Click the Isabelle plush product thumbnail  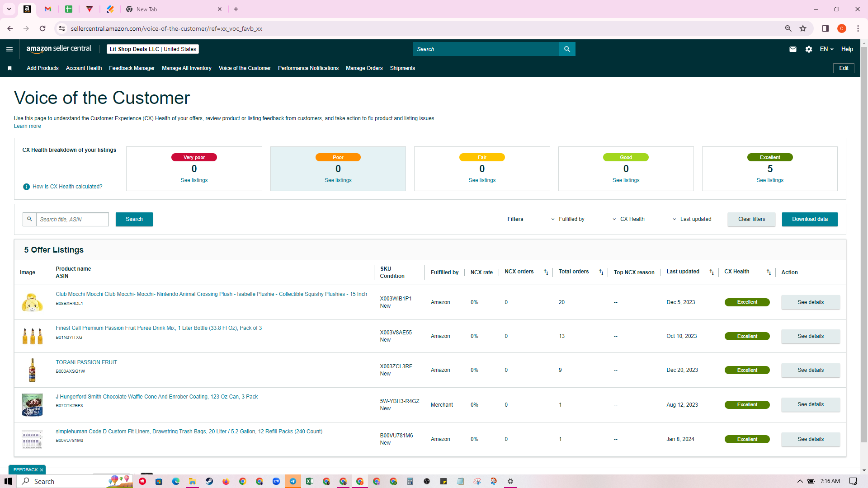click(x=33, y=302)
